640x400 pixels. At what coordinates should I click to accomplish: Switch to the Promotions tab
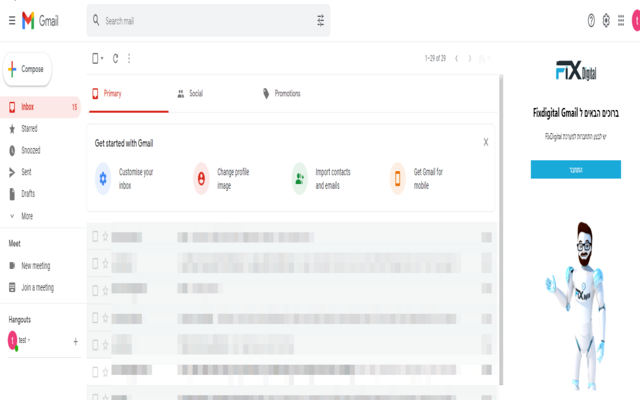tap(282, 93)
